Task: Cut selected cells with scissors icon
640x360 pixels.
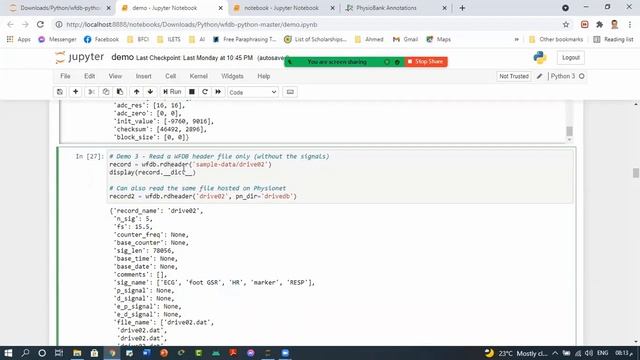Action: (91, 92)
